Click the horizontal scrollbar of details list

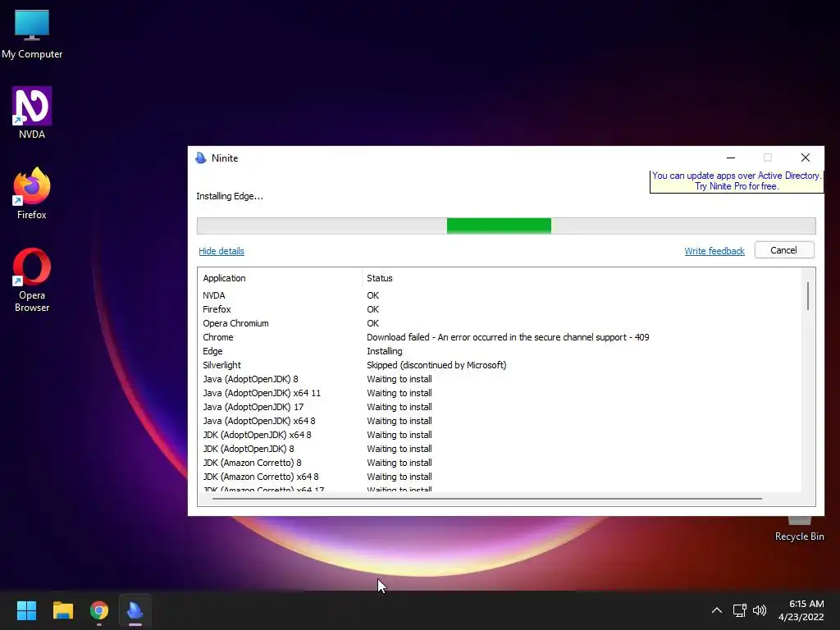487,499
